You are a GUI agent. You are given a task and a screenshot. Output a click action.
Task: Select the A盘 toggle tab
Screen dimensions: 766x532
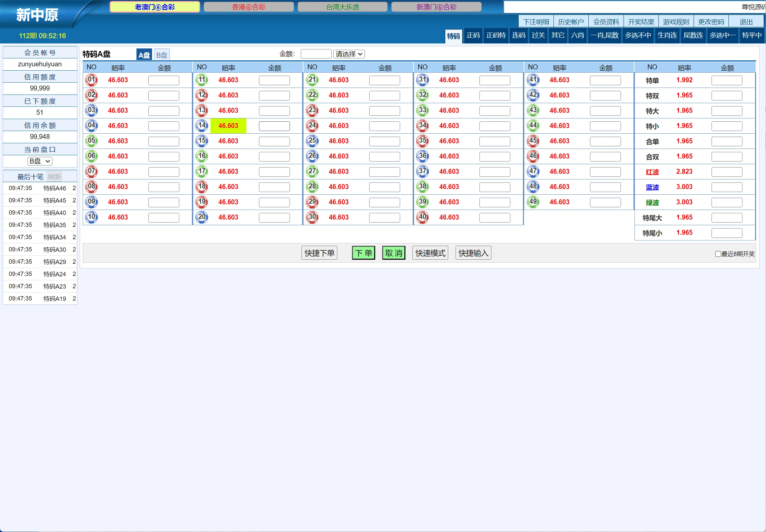coord(144,55)
